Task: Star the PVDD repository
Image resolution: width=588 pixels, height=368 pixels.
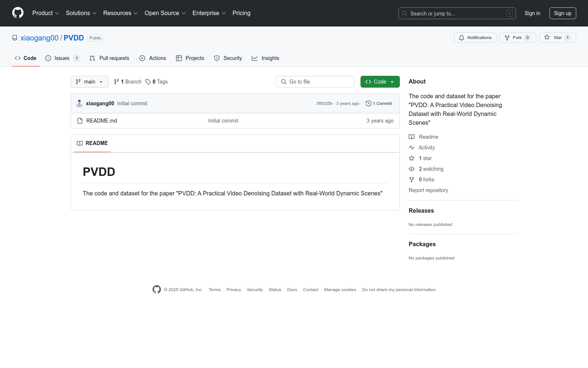Action: (x=557, y=38)
